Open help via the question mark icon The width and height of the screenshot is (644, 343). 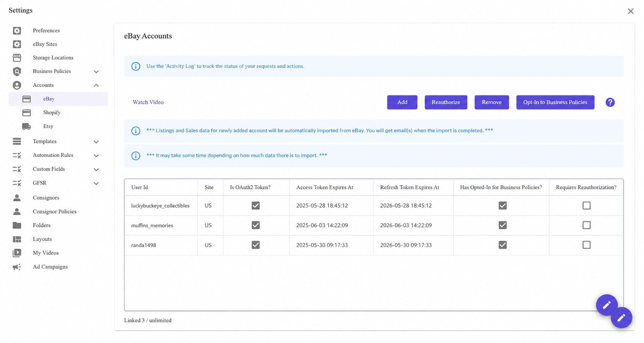610,102
